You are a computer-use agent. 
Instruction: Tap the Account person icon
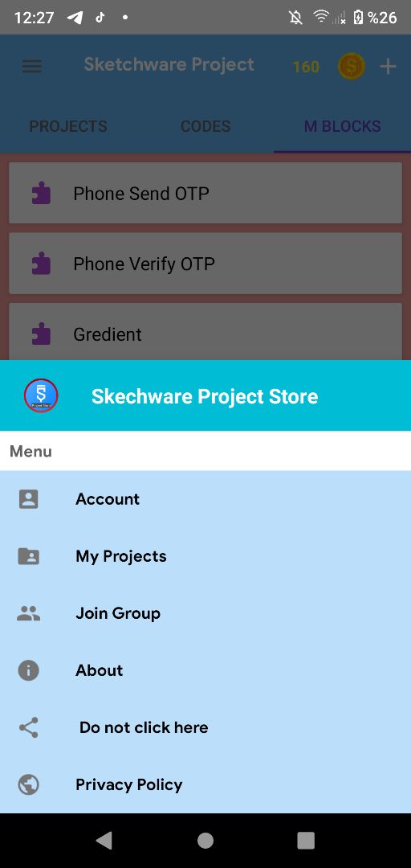pyautogui.click(x=28, y=499)
